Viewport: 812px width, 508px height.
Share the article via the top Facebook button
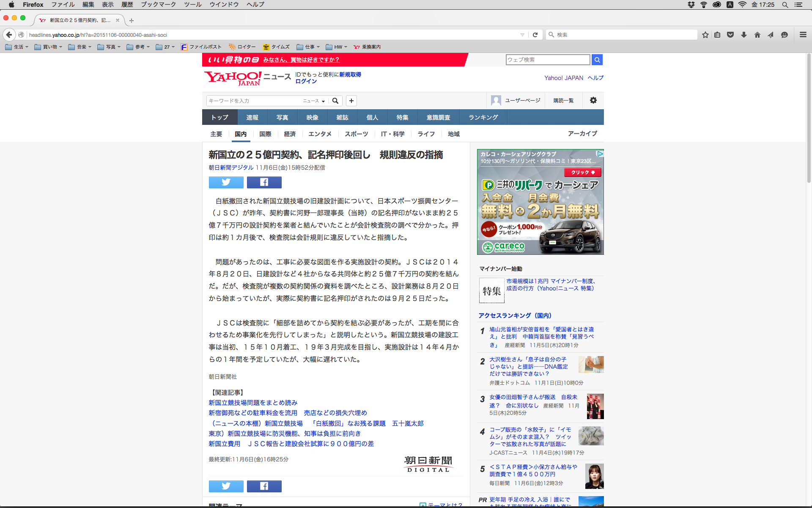coord(264,182)
